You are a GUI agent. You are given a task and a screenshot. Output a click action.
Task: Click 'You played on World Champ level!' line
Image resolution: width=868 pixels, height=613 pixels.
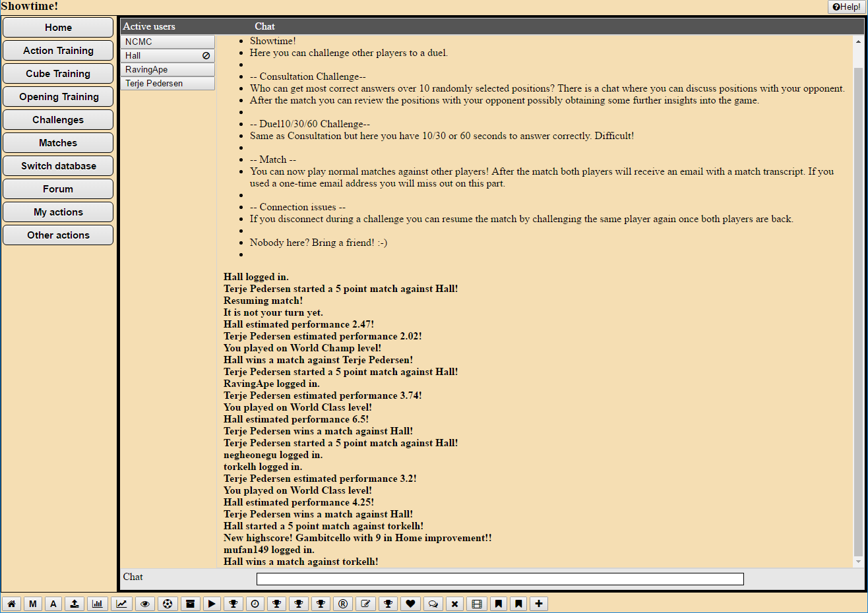pos(302,348)
